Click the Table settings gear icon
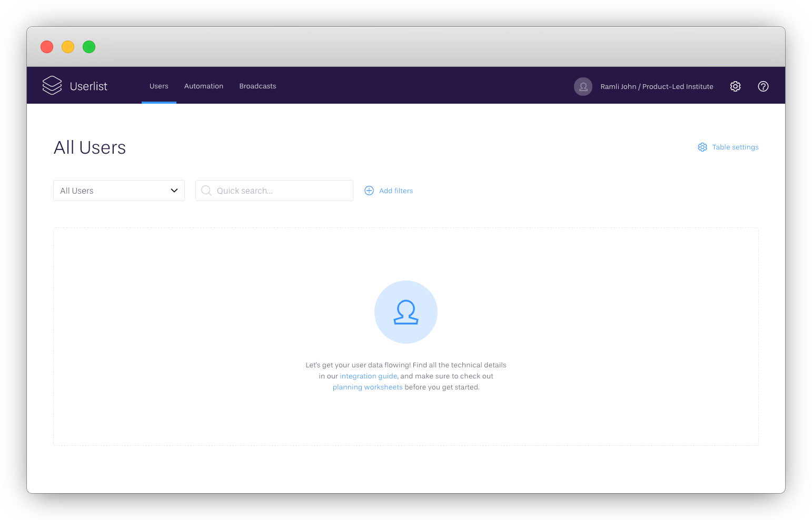The image size is (812, 520). point(702,147)
